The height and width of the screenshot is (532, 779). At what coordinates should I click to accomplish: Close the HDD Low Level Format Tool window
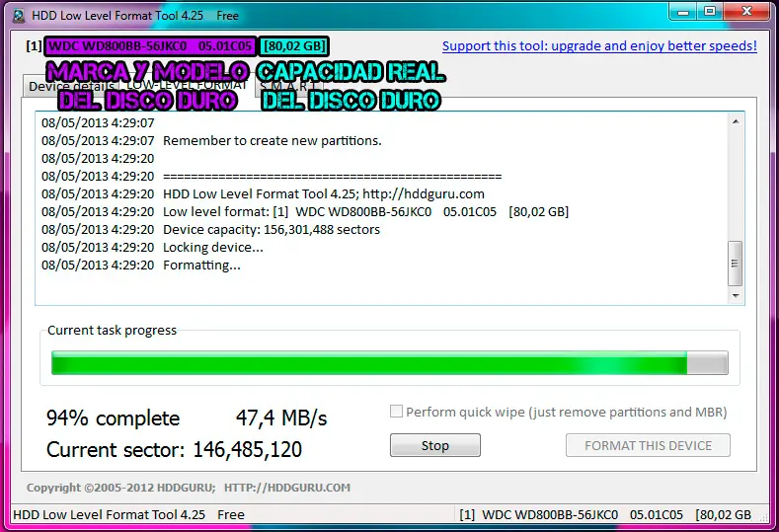pos(746,12)
